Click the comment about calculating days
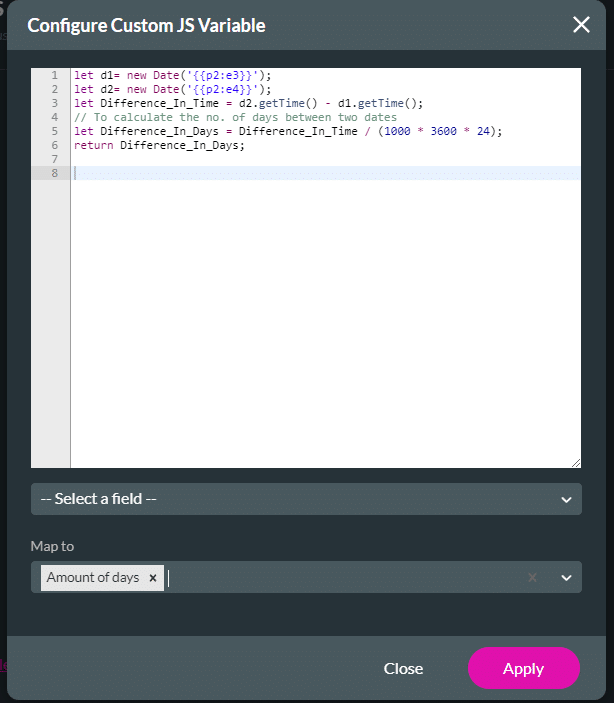Image resolution: width=614 pixels, height=703 pixels. pos(234,117)
